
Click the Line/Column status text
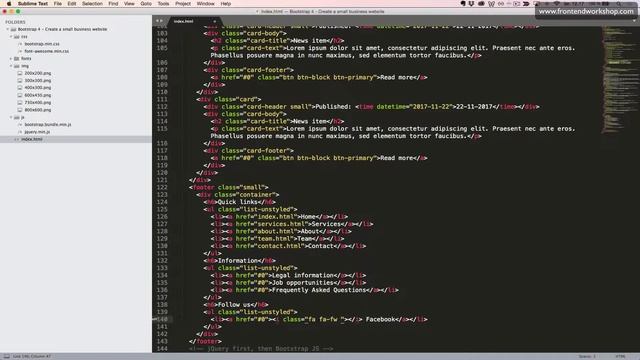32,356
